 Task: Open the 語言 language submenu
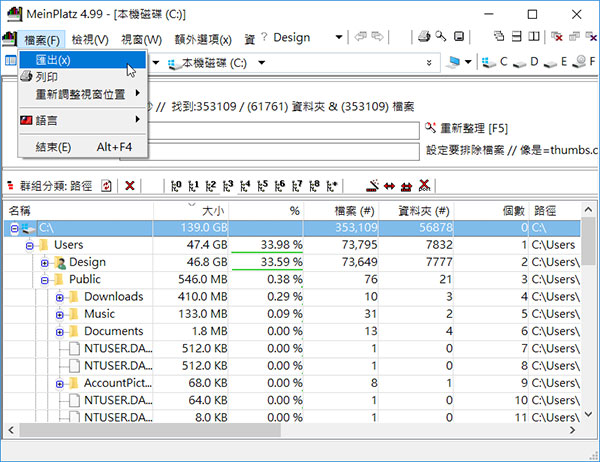(x=82, y=121)
